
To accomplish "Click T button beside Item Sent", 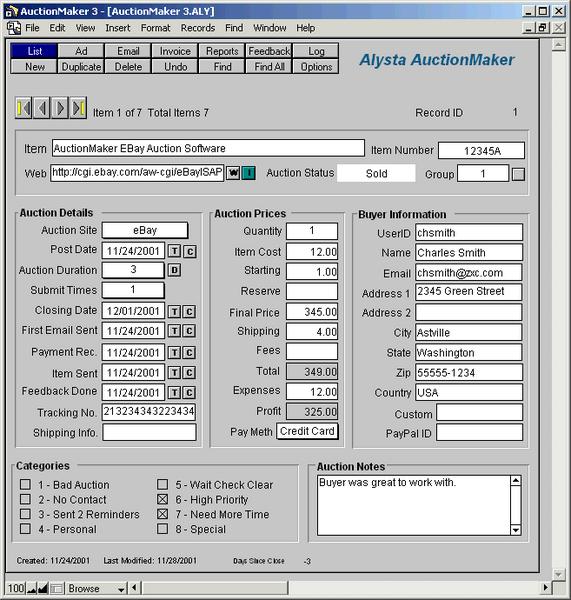I will pyautogui.click(x=175, y=373).
